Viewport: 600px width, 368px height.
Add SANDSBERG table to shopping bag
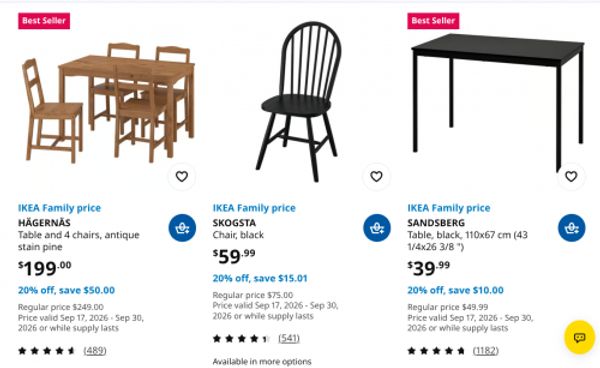pyautogui.click(x=572, y=228)
